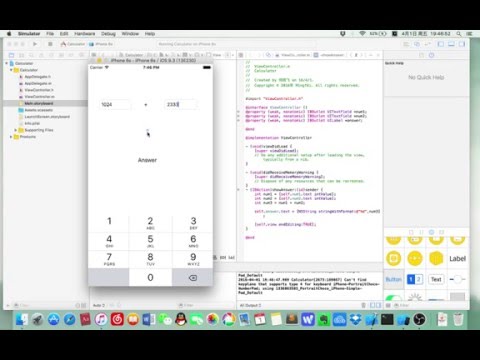Tap the 1 key on keypad
The width and height of the screenshot is (480, 360).
point(109,223)
